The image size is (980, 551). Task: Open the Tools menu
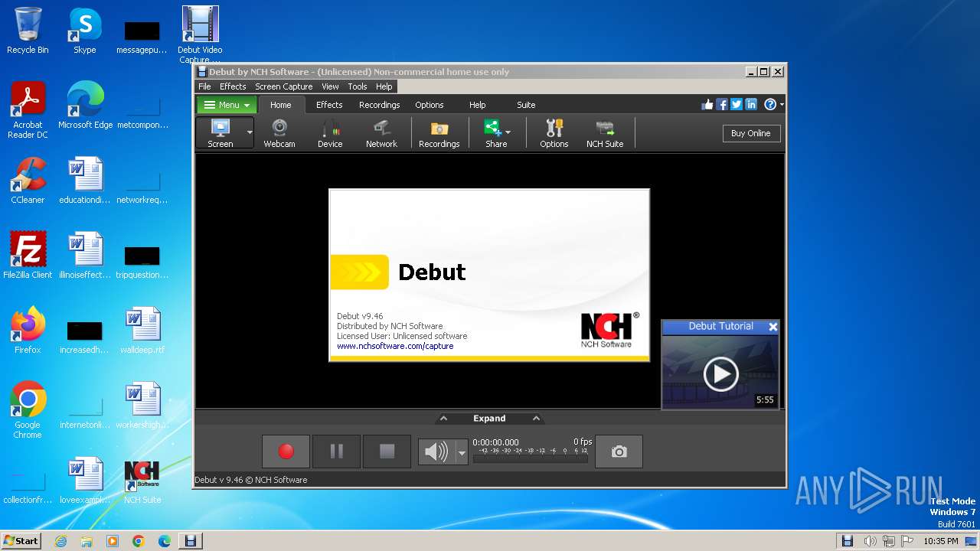click(358, 86)
